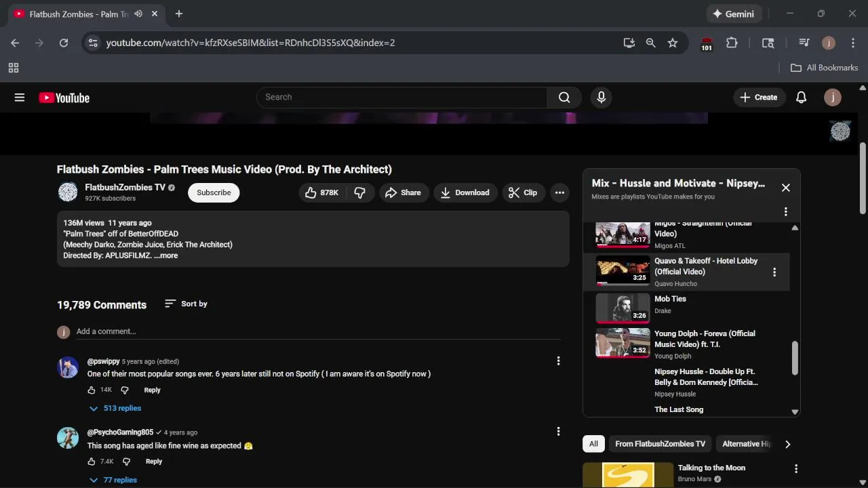Mute the tab via speaker icon

coord(138,14)
